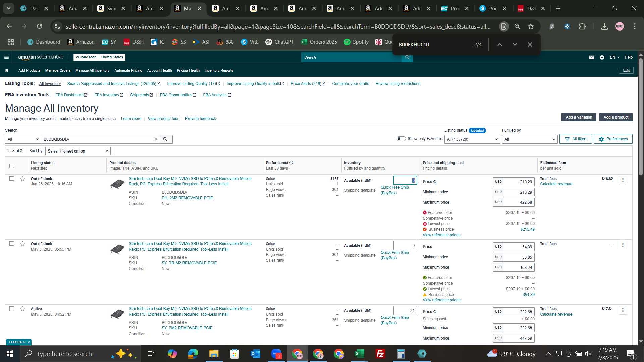Reload the browser page

tap(40, 26)
